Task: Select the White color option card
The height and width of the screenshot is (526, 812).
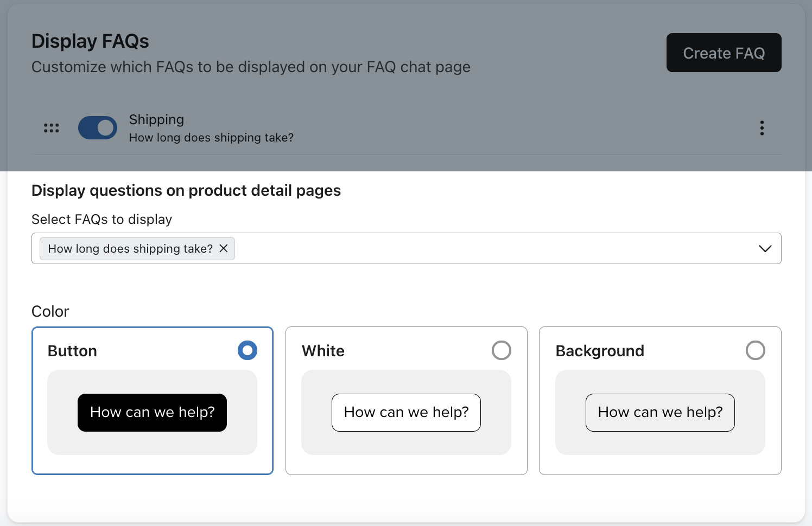Action: [406, 401]
